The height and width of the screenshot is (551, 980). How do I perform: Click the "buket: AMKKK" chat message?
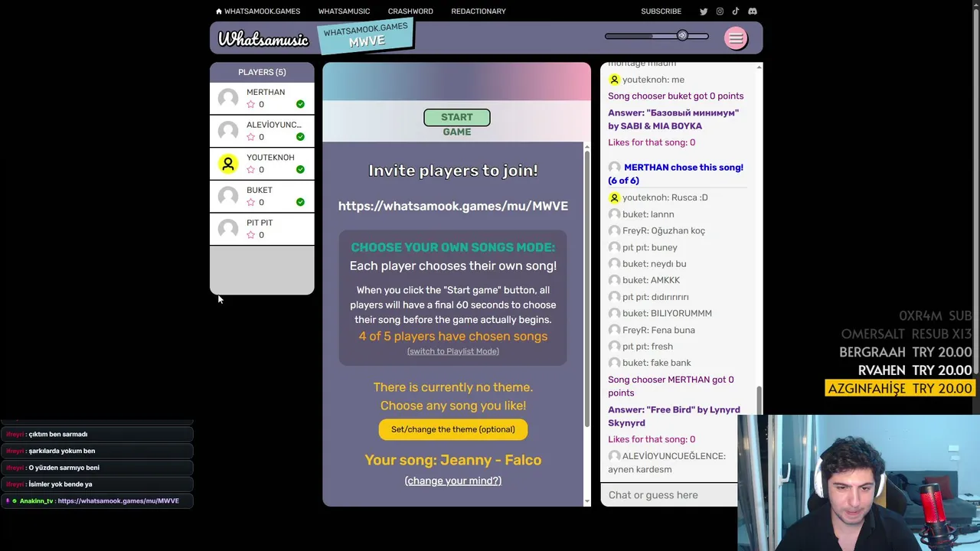651,280
